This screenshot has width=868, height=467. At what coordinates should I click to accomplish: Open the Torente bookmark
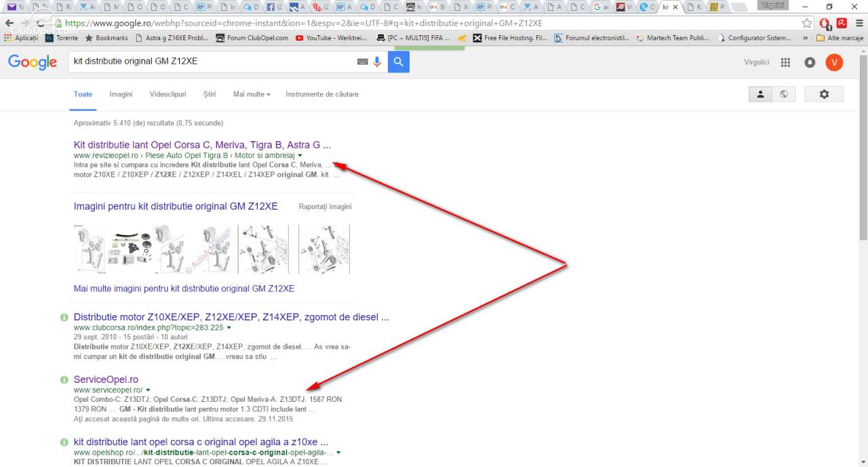(62, 38)
